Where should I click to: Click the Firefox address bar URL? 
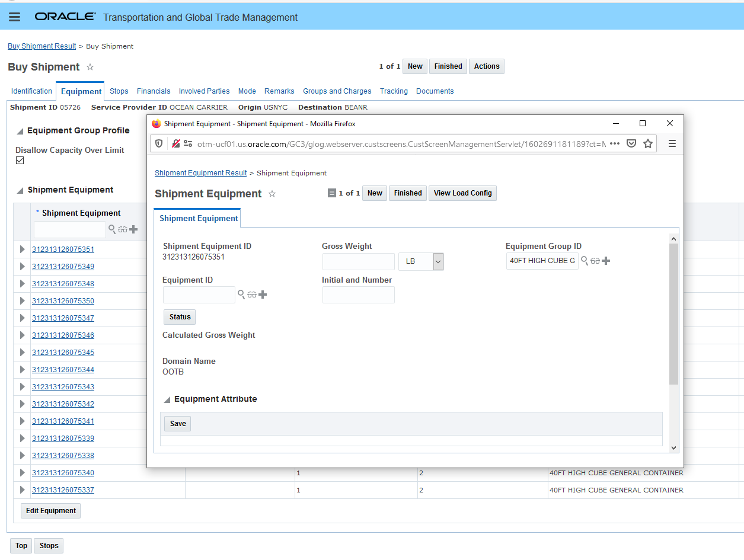coord(401,143)
